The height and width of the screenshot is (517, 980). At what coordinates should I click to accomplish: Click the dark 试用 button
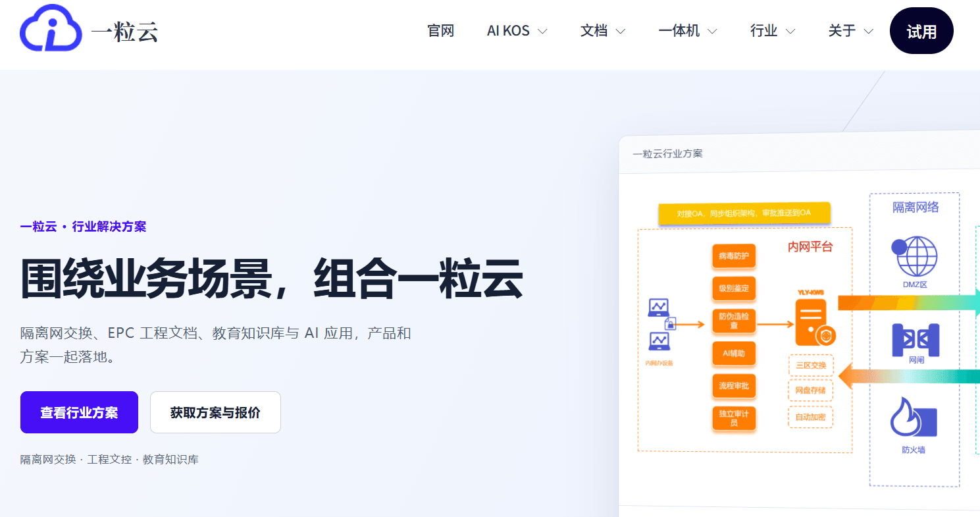921,31
